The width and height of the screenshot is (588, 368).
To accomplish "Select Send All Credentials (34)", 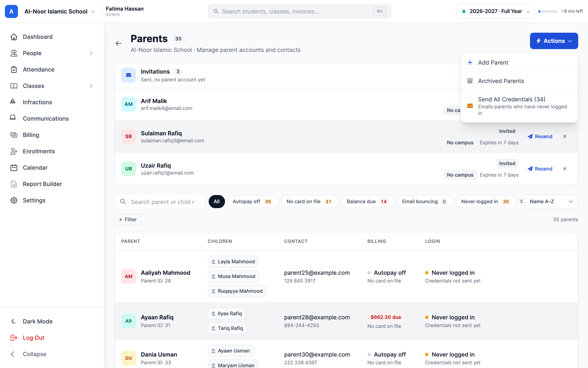I will click(519, 106).
